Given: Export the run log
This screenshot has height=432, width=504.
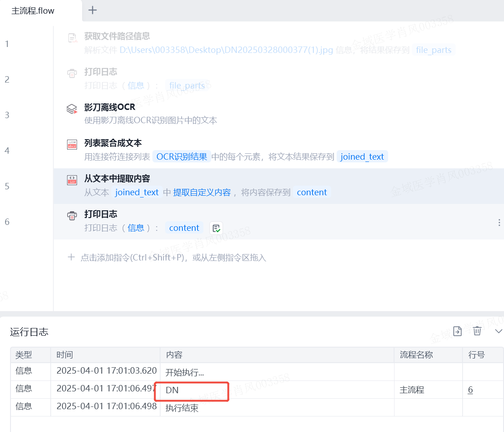Looking at the screenshot, I should (457, 331).
